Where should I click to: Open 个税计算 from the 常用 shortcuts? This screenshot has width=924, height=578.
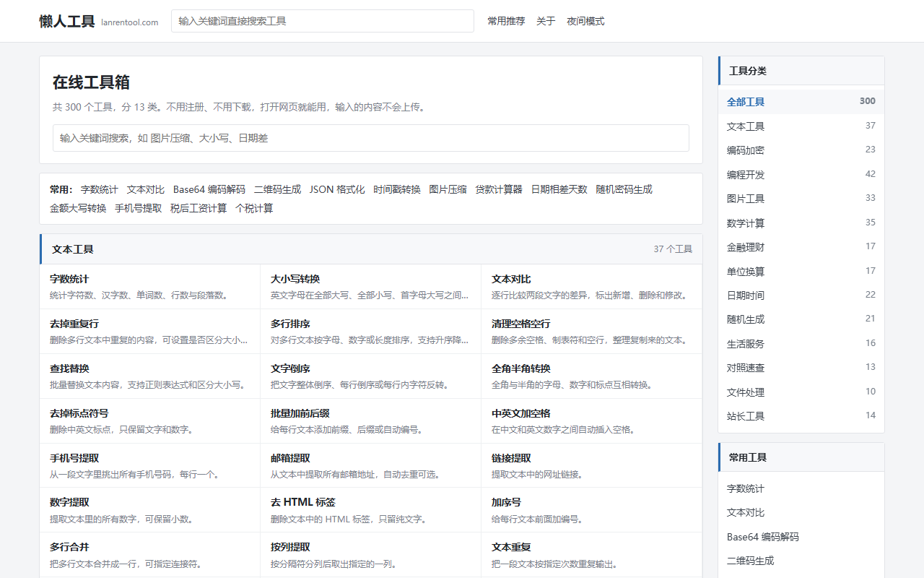tap(254, 208)
